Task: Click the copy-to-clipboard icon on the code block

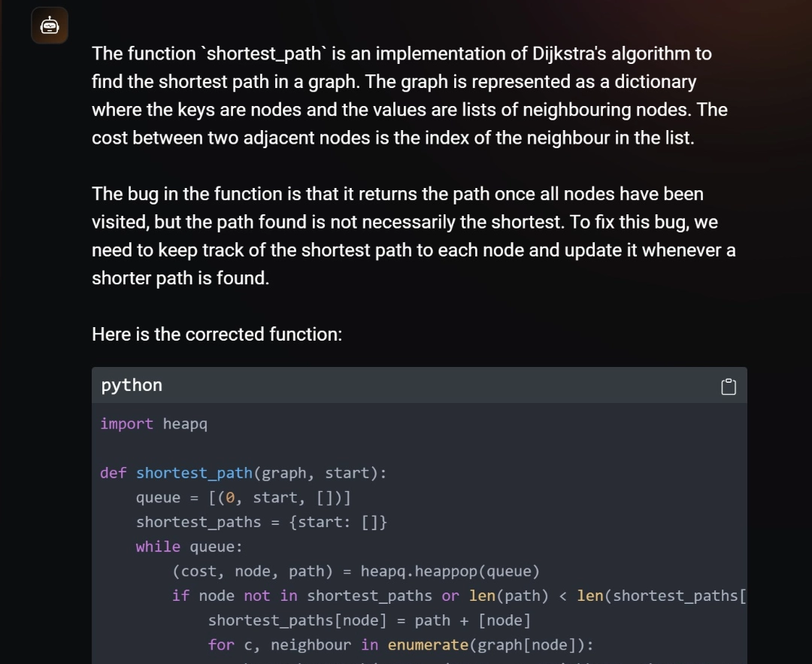Action: point(727,386)
